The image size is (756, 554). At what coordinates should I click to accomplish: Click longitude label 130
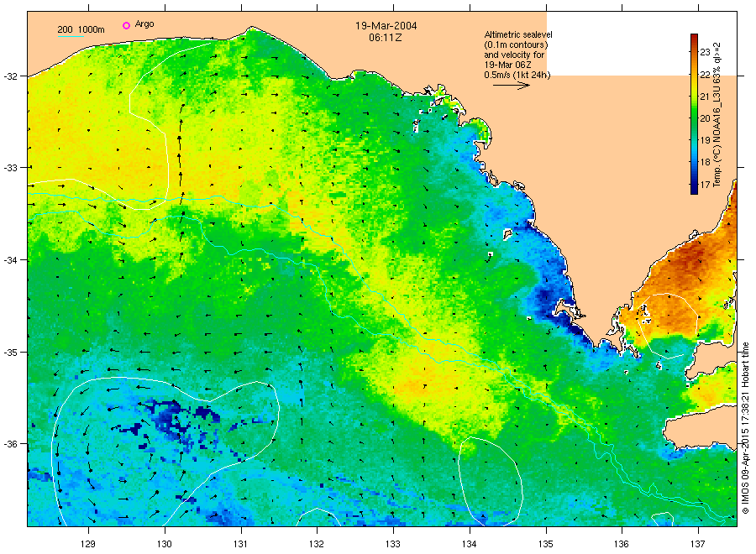[165, 544]
